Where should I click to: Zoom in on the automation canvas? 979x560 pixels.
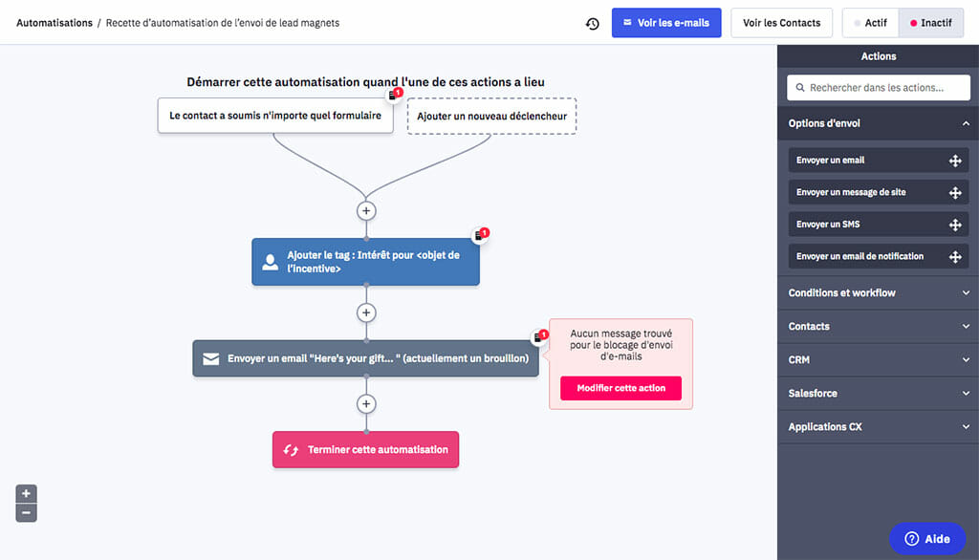pyautogui.click(x=27, y=494)
